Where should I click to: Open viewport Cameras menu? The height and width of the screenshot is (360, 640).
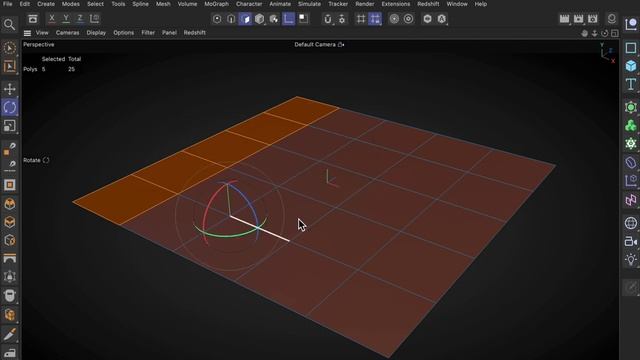[x=67, y=33]
